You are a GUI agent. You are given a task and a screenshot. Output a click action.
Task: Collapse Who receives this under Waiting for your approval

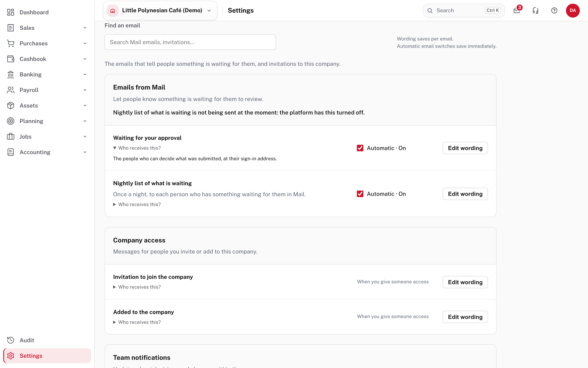(137, 148)
